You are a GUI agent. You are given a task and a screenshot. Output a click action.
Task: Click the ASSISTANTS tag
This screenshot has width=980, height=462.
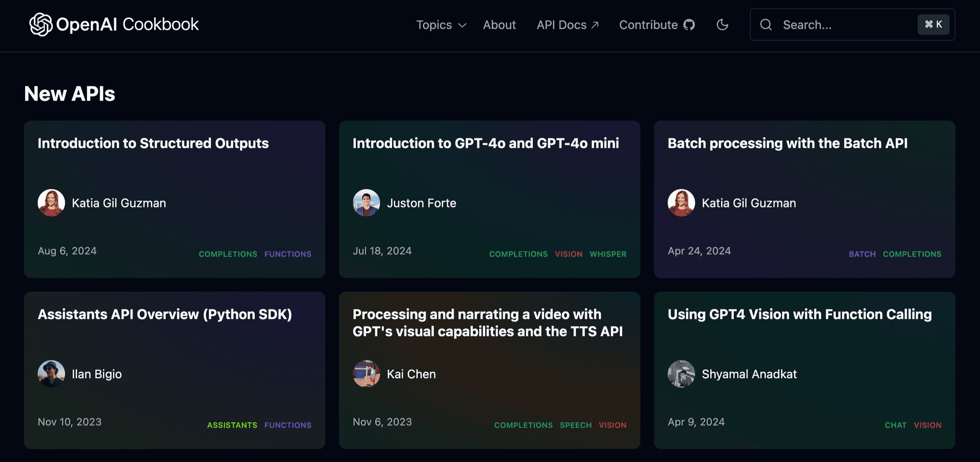tap(232, 425)
